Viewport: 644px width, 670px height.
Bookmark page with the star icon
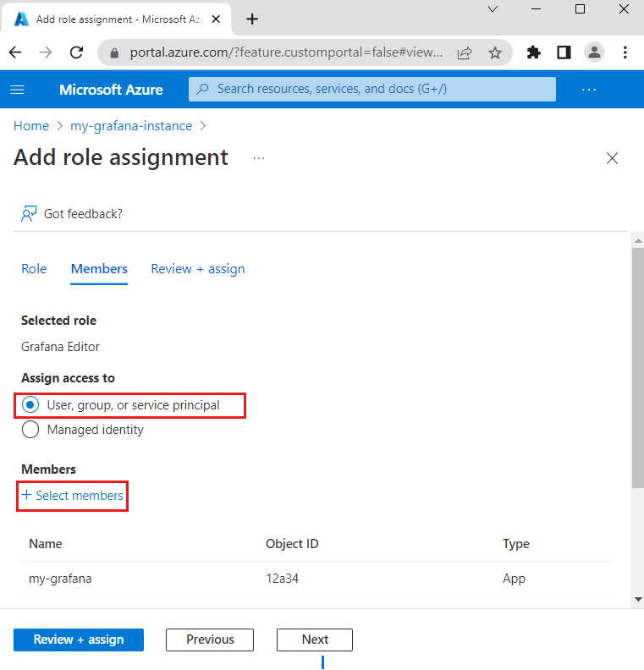coord(495,53)
